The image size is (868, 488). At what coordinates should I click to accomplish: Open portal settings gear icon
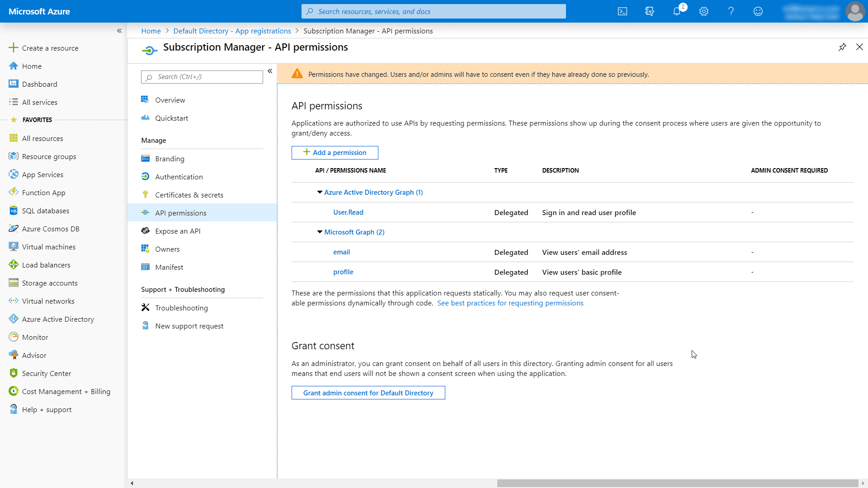(x=704, y=11)
